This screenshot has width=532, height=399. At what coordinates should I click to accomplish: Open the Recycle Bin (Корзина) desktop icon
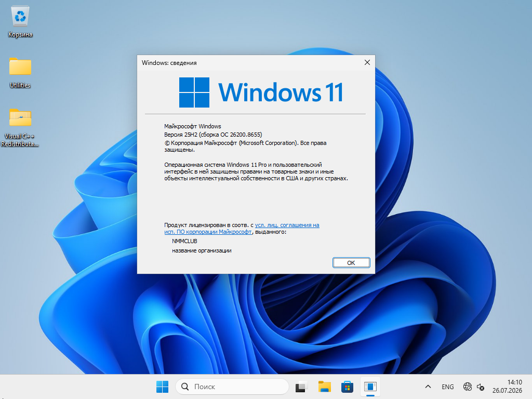coord(20,22)
